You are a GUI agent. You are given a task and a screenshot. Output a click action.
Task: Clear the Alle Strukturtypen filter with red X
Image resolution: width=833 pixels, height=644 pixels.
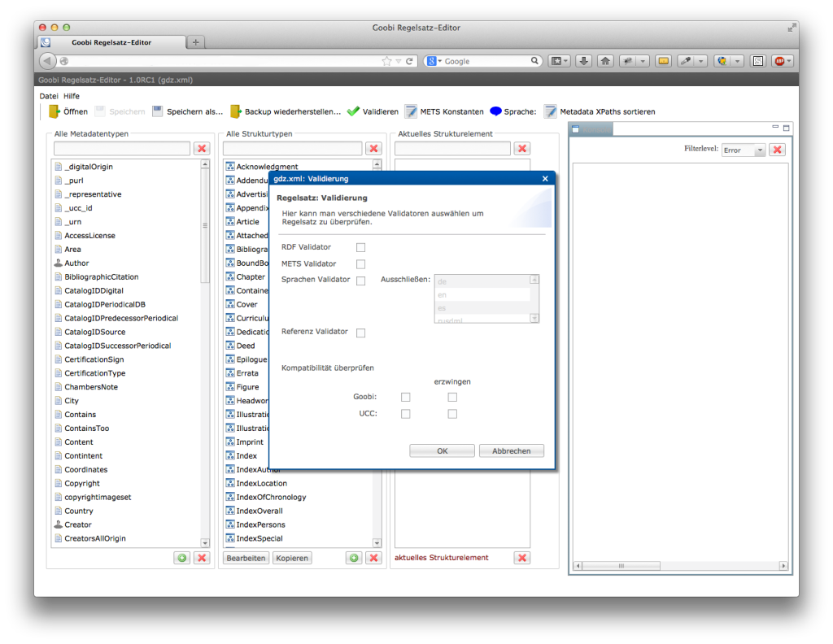pyautogui.click(x=374, y=149)
